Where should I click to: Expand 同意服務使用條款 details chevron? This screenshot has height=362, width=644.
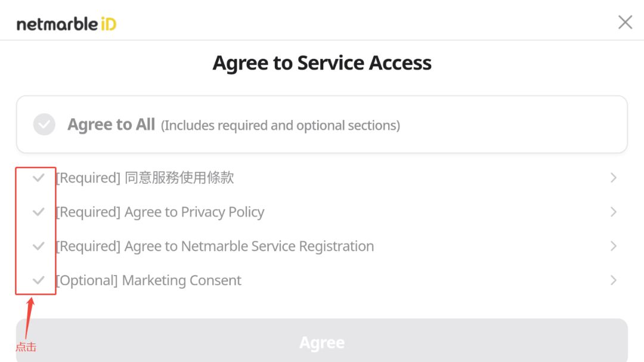[x=614, y=178]
